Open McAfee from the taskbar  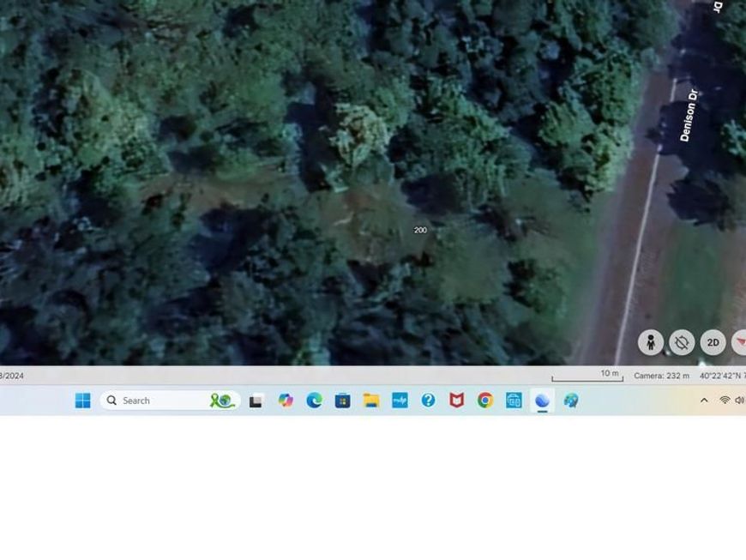point(457,400)
